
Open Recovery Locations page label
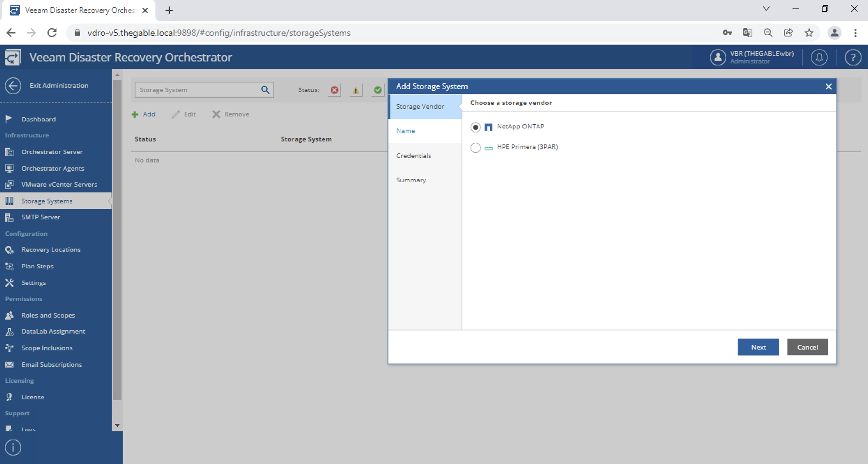pyautogui.click(x=51, y=250)
